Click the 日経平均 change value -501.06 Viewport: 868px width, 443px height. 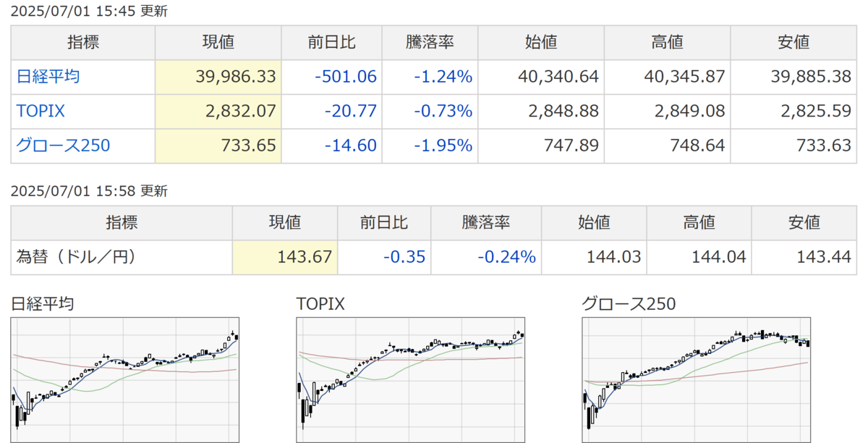pos(346,76)
